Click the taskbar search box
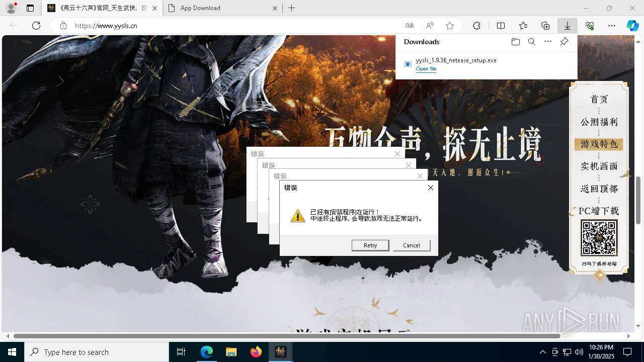 97,352
